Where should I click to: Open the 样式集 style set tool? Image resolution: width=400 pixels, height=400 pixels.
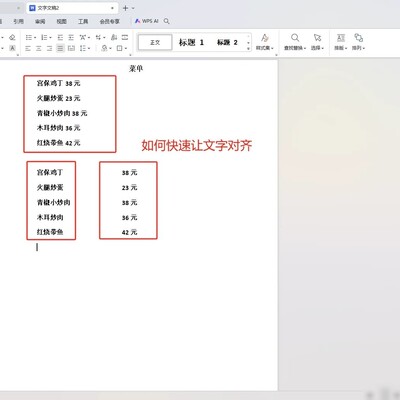[265, 42]
